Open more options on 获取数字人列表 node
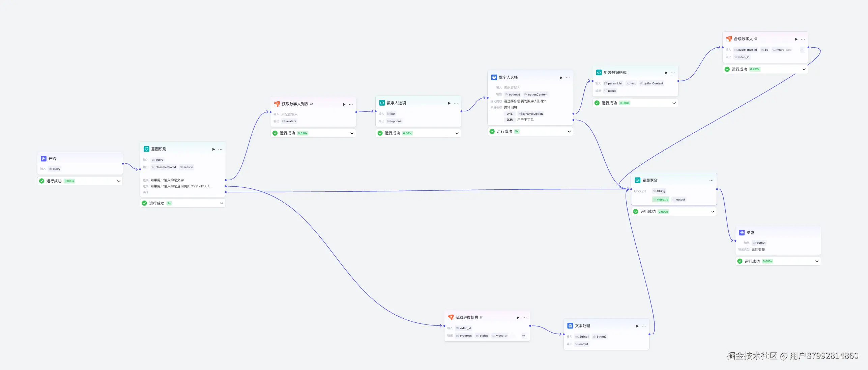The image size is (868, 370). 351,104
